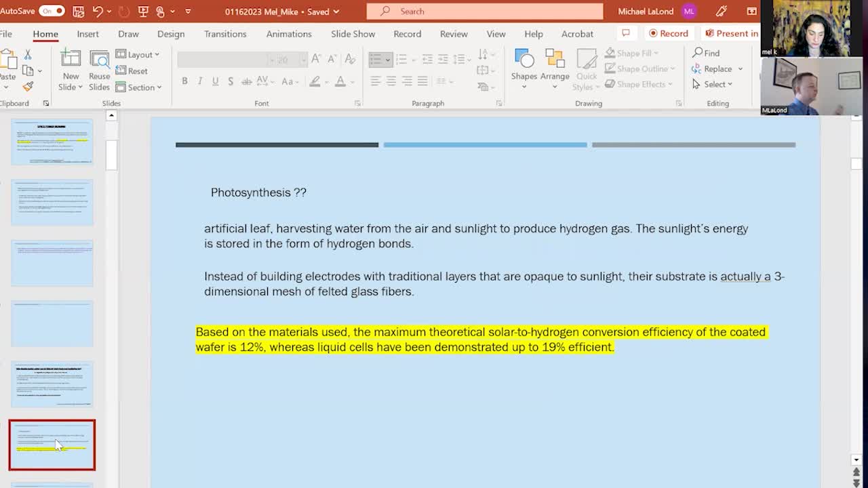Toggle Underline formatting
868x488 pixels.
pyautogui.click(x=216, y=81)
